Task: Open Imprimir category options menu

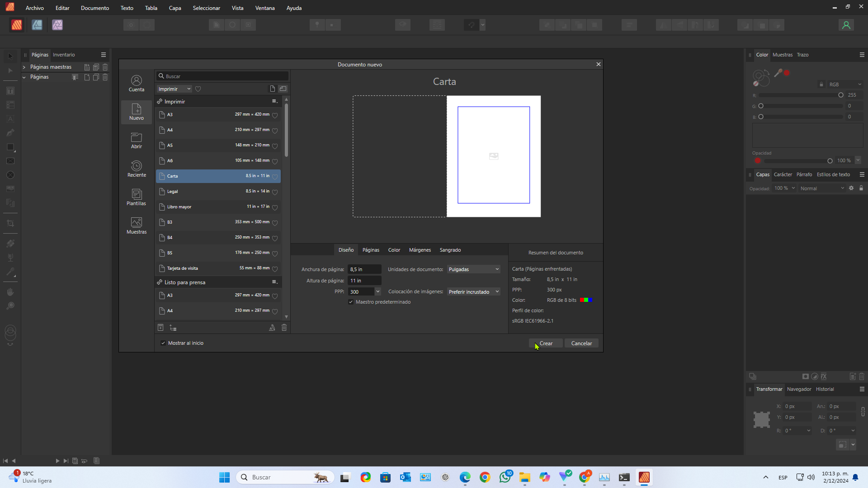Action: click(274, 102)
